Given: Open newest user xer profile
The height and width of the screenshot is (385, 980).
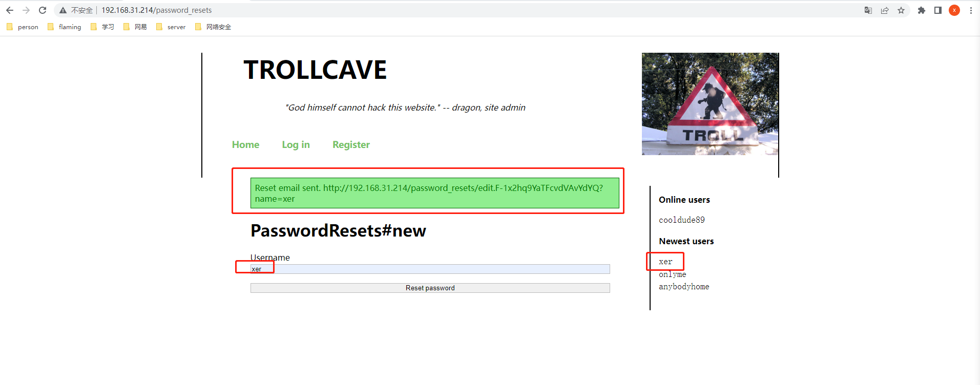Looking at the screenshot, I should pyautogui.click(x=665, y=262).
